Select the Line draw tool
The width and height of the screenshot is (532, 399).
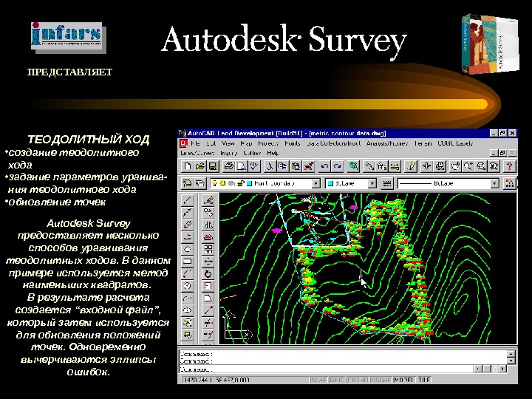coord(187,200)
